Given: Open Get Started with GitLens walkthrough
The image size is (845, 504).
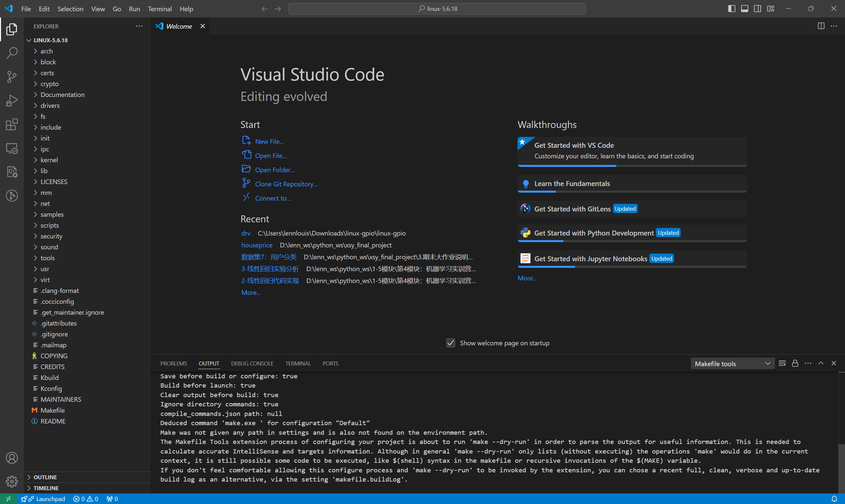Looking at the screenshot, I should 632,209.
